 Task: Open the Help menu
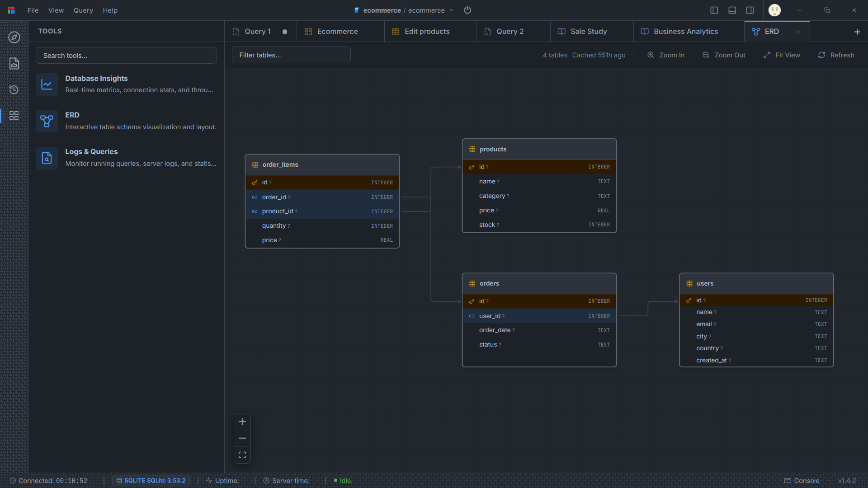(x=110, y=10)
